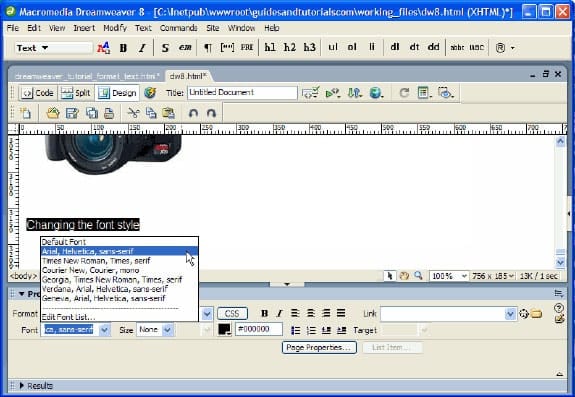The width and height of the screenshot is (575, 397).
Task: Click the Refresh Design View icon
Action: tap(404, 93)
